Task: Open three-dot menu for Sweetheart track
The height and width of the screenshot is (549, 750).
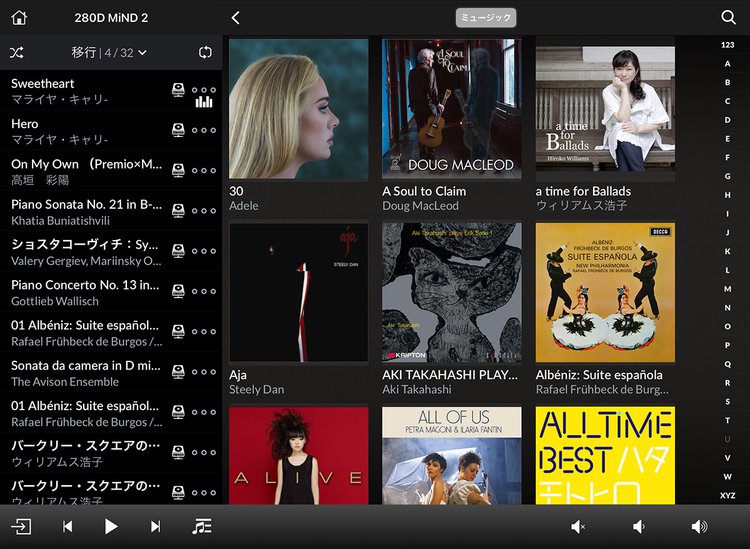Action: pos(204,88)
